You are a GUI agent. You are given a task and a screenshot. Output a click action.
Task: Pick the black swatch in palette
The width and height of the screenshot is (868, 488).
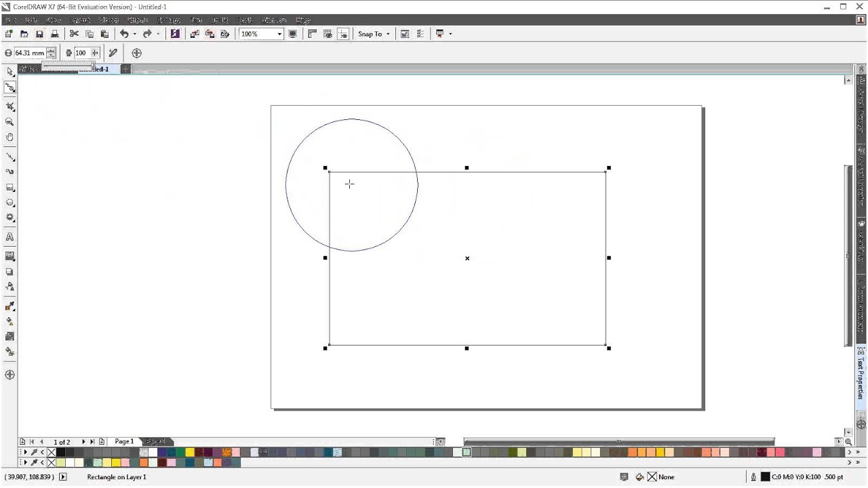click(60, 452)
